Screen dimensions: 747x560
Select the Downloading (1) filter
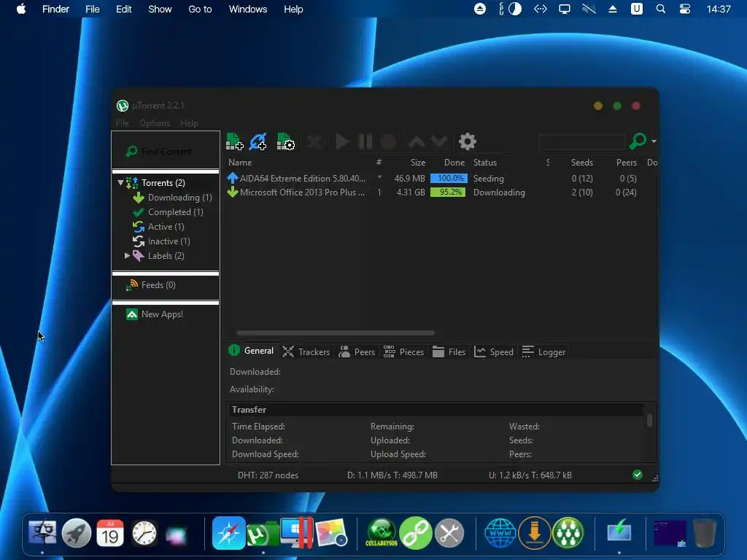(x=179, y=198)
